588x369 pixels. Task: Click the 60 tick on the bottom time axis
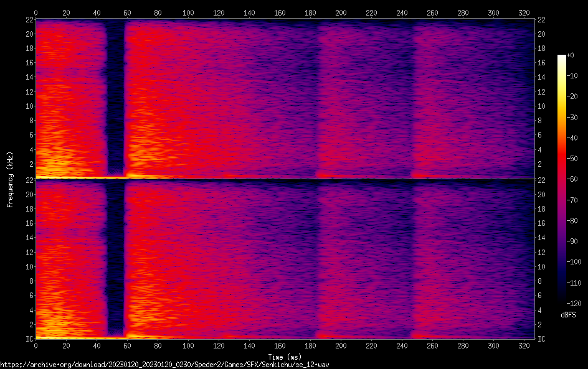pyautogui.click(x=127, y=345)
